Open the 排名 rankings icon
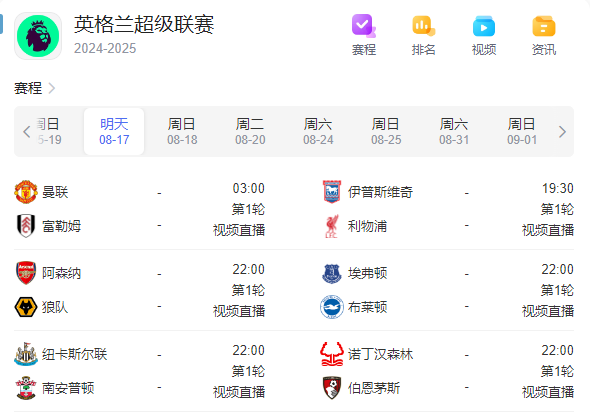The image size is (590, 412). click(x=424, y=26)
